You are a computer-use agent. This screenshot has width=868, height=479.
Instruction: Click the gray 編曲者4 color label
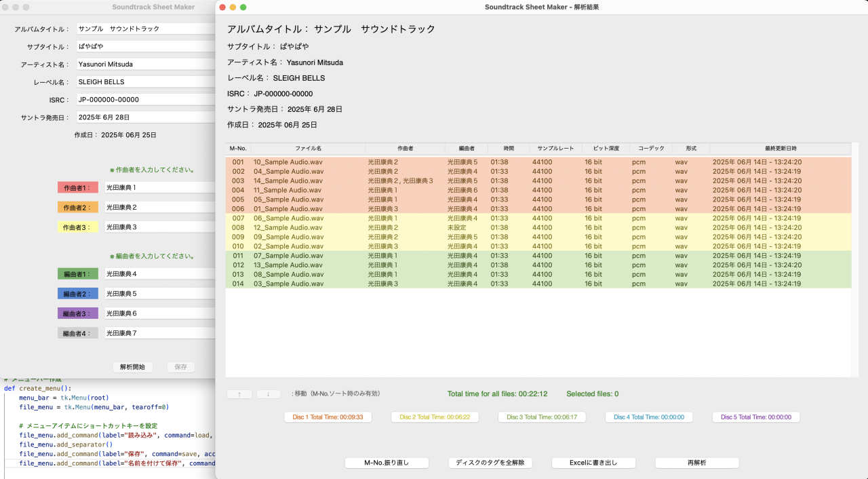pyautogui.click(x=78, y=333)
